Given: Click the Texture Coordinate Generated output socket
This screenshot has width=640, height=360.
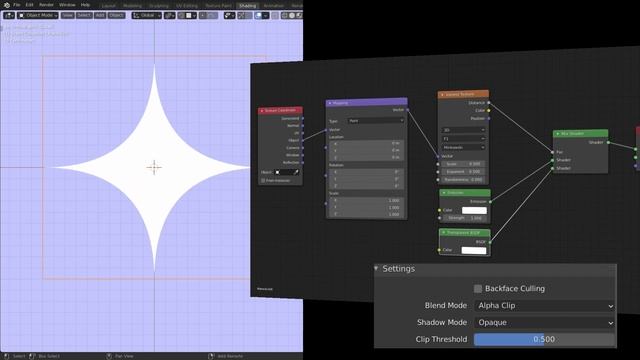Looking at the screenshot, I should click(302, 118).
